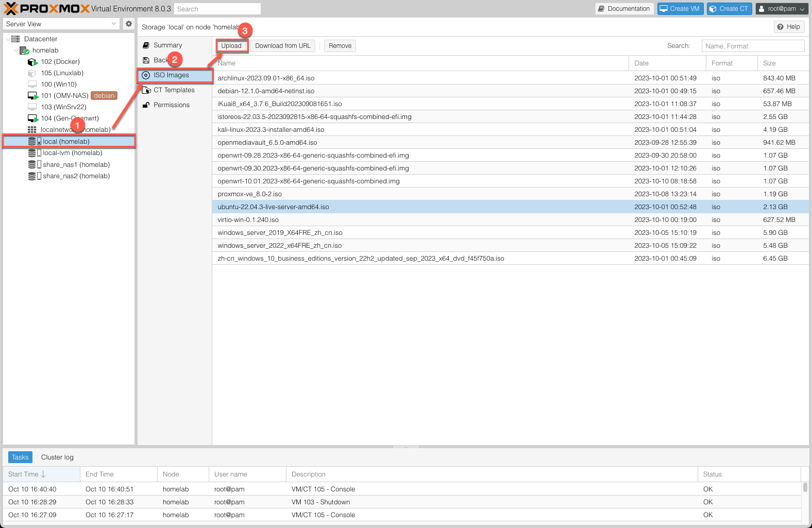Click the Help question mark icon
This screenshot has height=528, width=812.
(781, 27)
